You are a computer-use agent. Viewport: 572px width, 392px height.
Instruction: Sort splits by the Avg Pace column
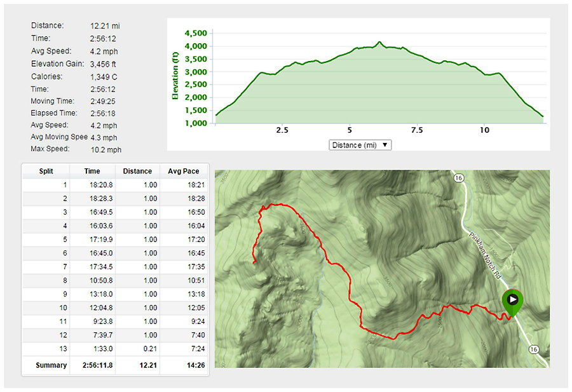(184, 171)
